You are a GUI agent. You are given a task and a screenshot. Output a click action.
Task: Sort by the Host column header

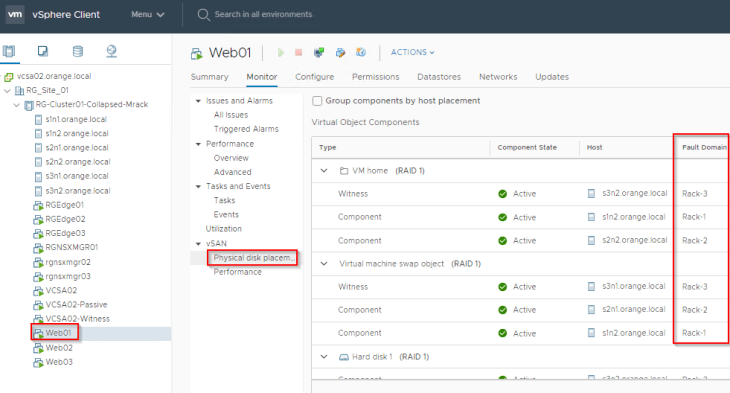594,148
